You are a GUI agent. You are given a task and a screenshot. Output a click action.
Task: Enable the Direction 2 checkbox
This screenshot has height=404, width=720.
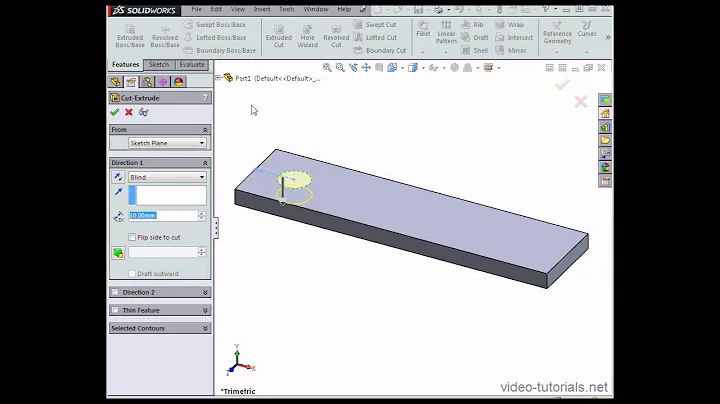coord(115,292)
